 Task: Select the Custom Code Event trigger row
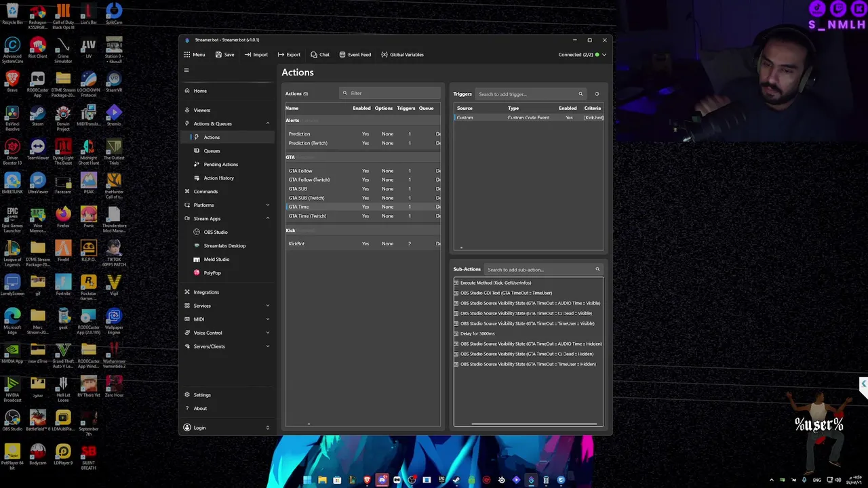point(528,118)
